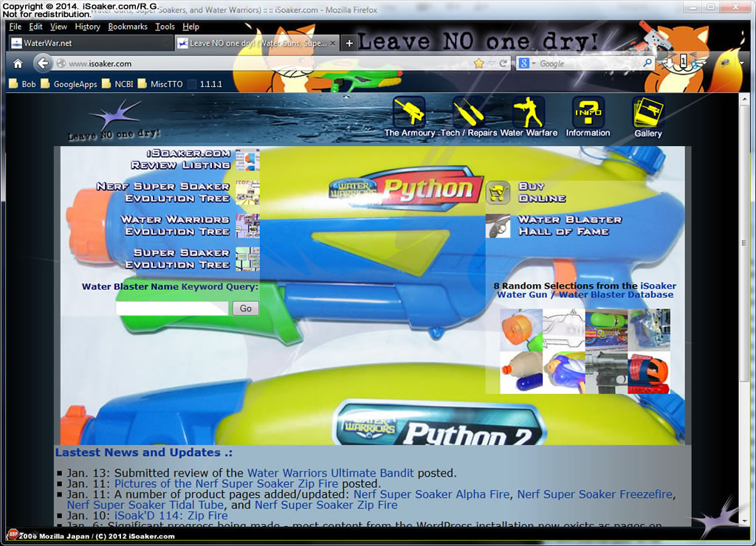Open the View menu
This screenshot has height=546, width=756.
tap(58, 27)
